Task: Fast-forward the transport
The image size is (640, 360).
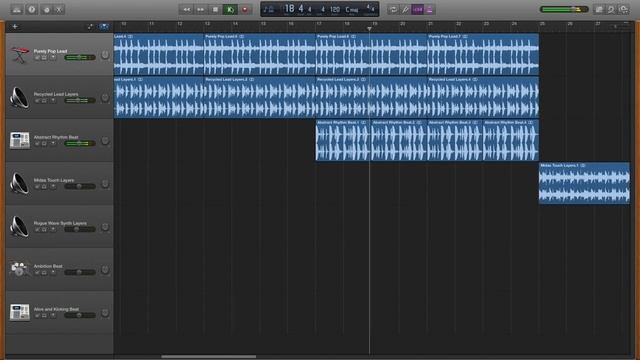Action: tap(201, 9)
